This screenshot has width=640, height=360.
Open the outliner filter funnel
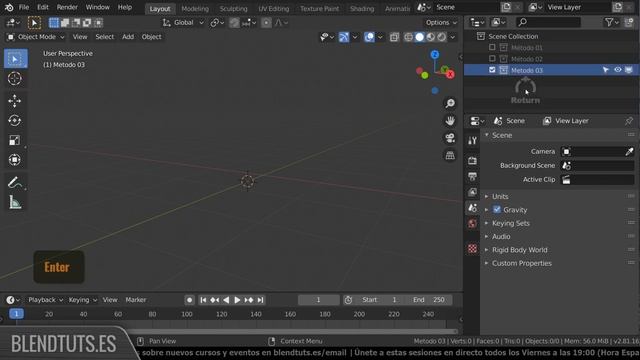[611, 22]
